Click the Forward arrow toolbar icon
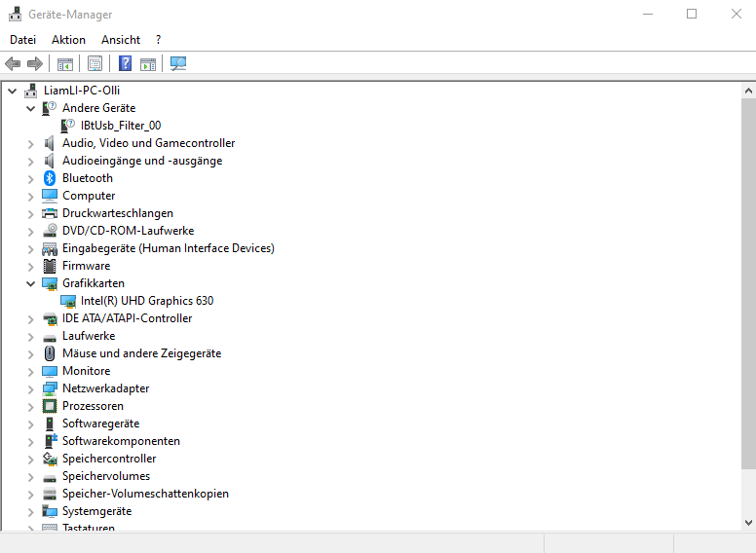Screen dimensions: 756x553 tap(35, 63)
